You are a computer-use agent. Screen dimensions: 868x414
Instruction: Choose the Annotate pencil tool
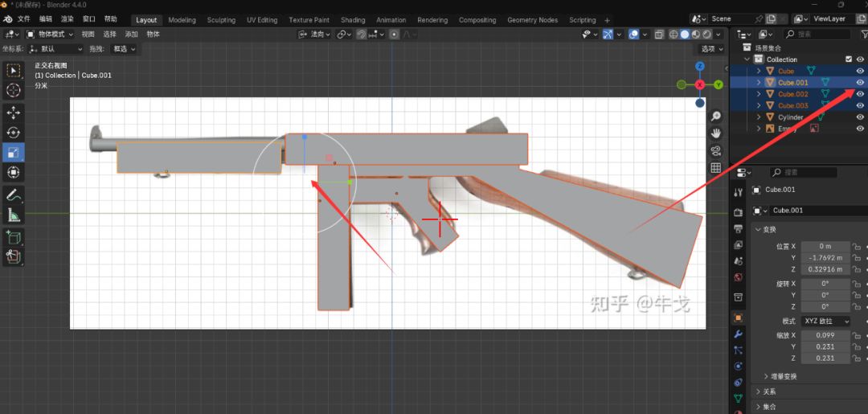point(14,195)
